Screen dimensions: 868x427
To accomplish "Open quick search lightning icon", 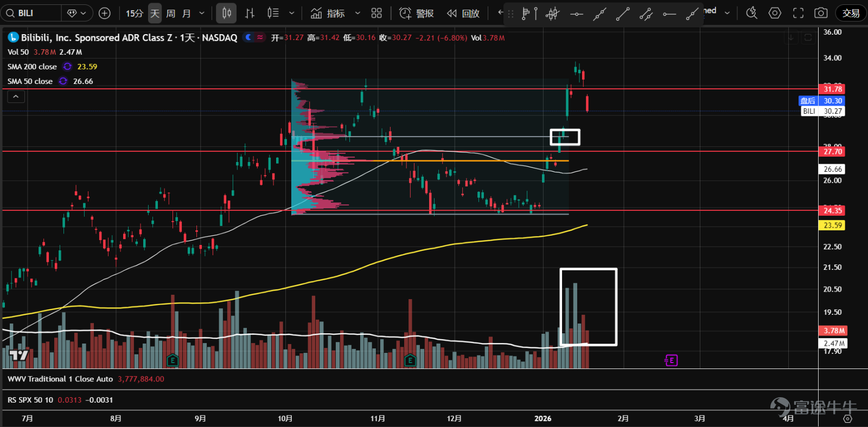I will tap(751, 13).
